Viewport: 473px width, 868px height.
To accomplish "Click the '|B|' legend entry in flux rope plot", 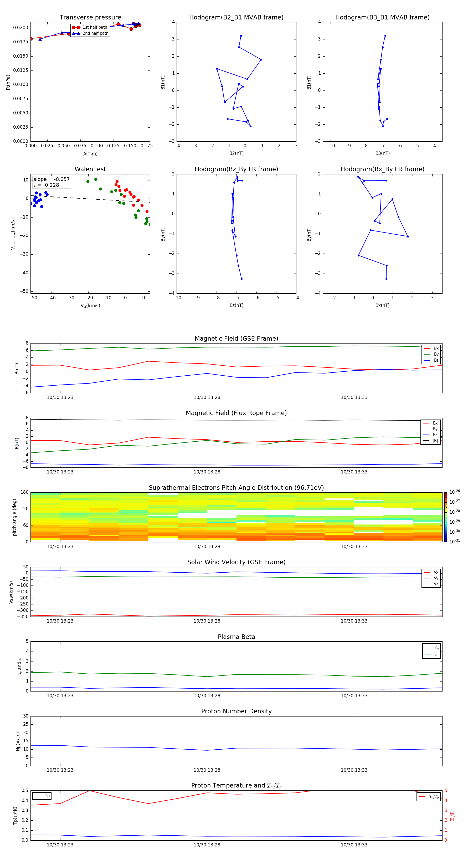I will click(431, 441).
